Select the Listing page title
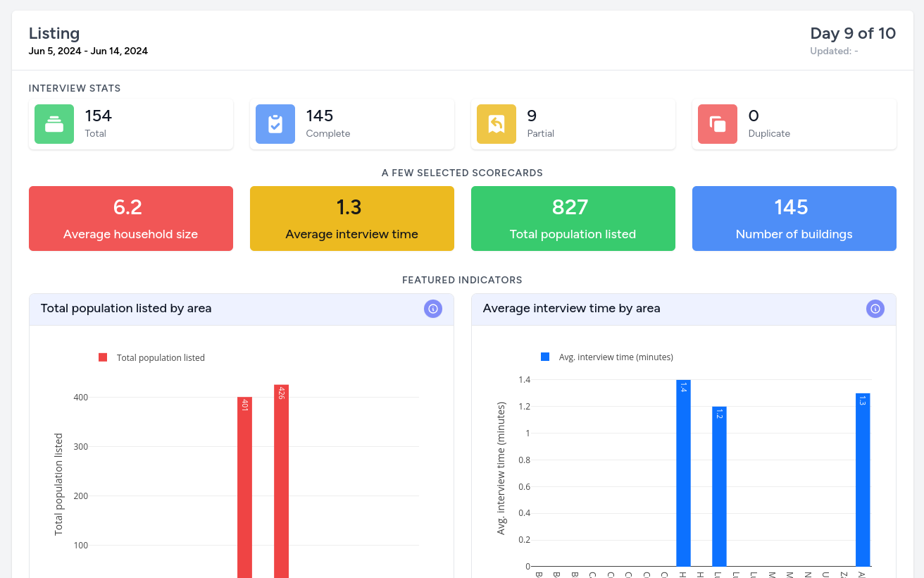 click(x=54, y=33)
